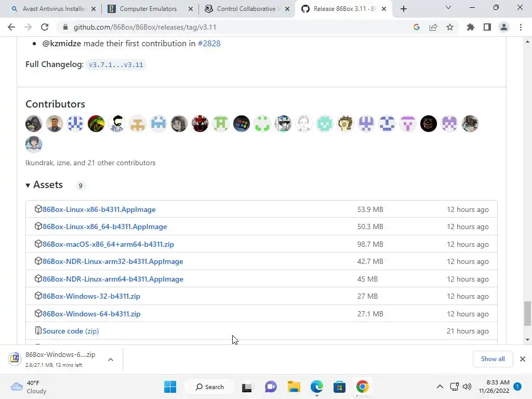
Task: Reload the GitHub release page
Action: (x=45, y=27)
